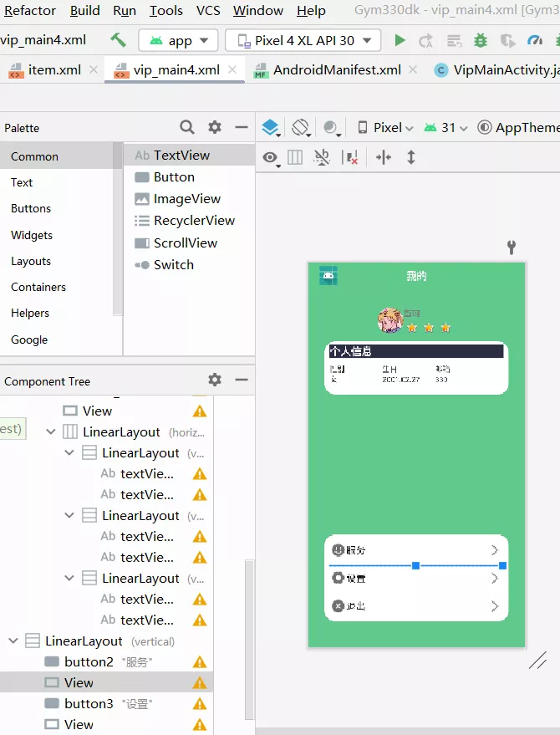The image size is (560, 735).
Task: Open the Profiler gauge icon
Action: [x=535, y=41]
